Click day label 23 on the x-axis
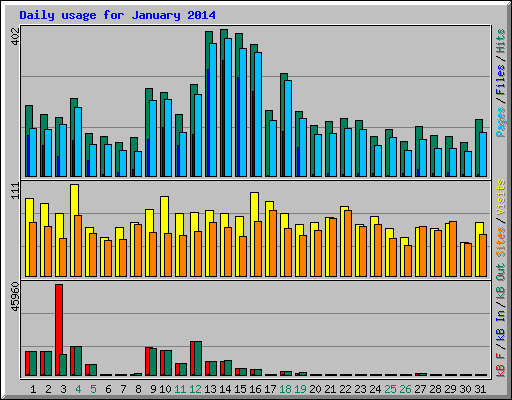This screenshot has width=512, height=400. tap(360, 389)
